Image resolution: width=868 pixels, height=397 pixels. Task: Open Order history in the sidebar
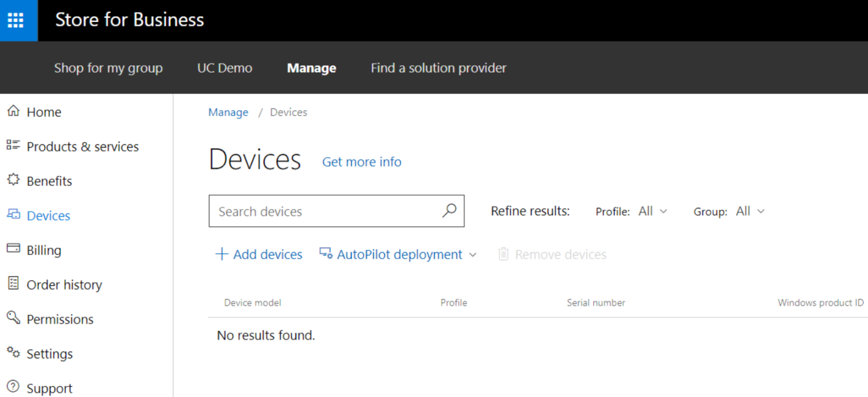64,285
